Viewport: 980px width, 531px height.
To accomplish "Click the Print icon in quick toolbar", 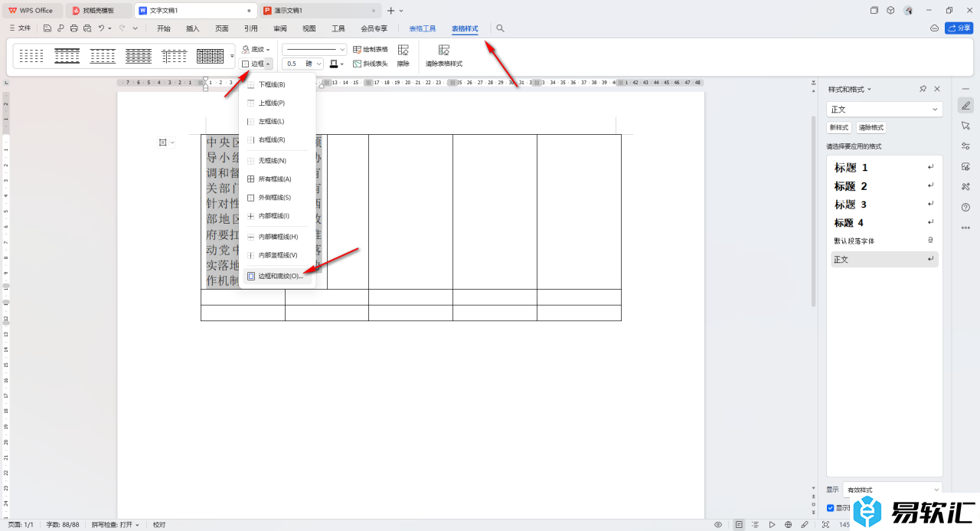I will point(74,28).
